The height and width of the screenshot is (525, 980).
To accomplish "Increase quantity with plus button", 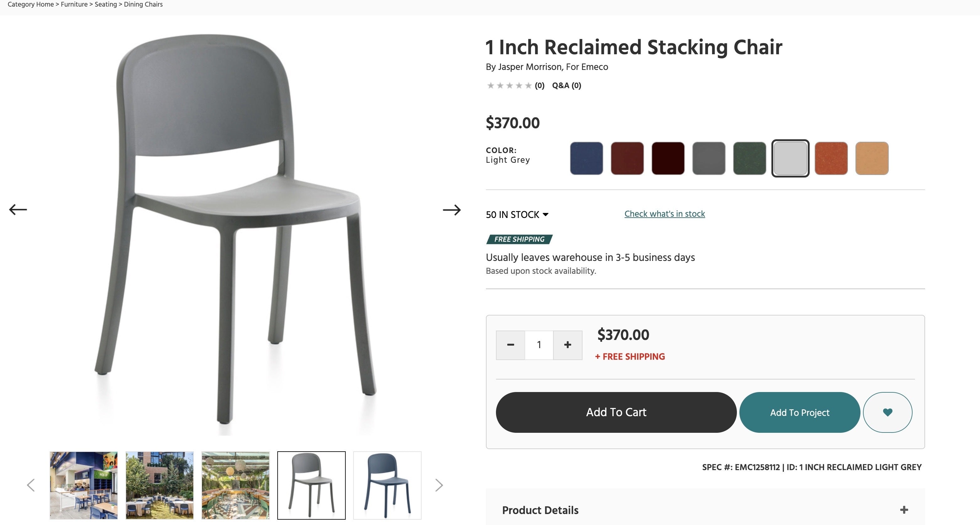I will tap(567, 345).
